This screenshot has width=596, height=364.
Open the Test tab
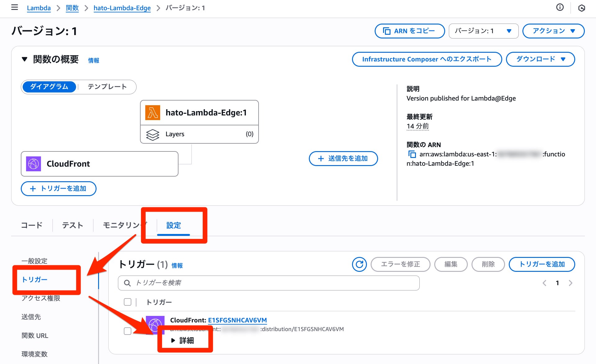[x=73, y=225]
